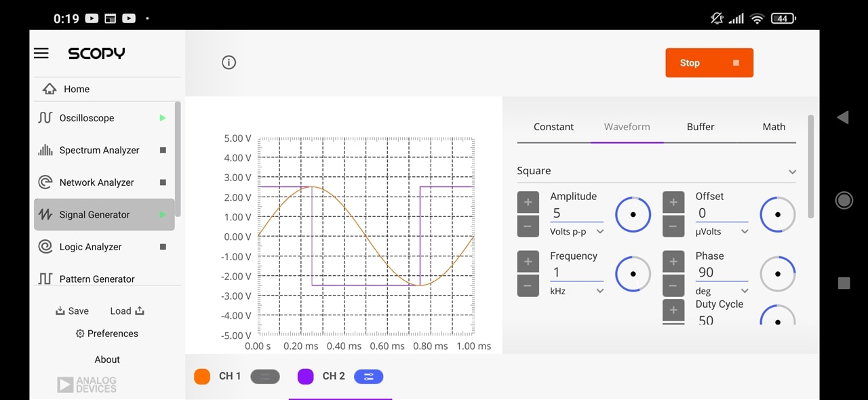
Task: Expand the Square waveform type dropdown
Action: 656,171
